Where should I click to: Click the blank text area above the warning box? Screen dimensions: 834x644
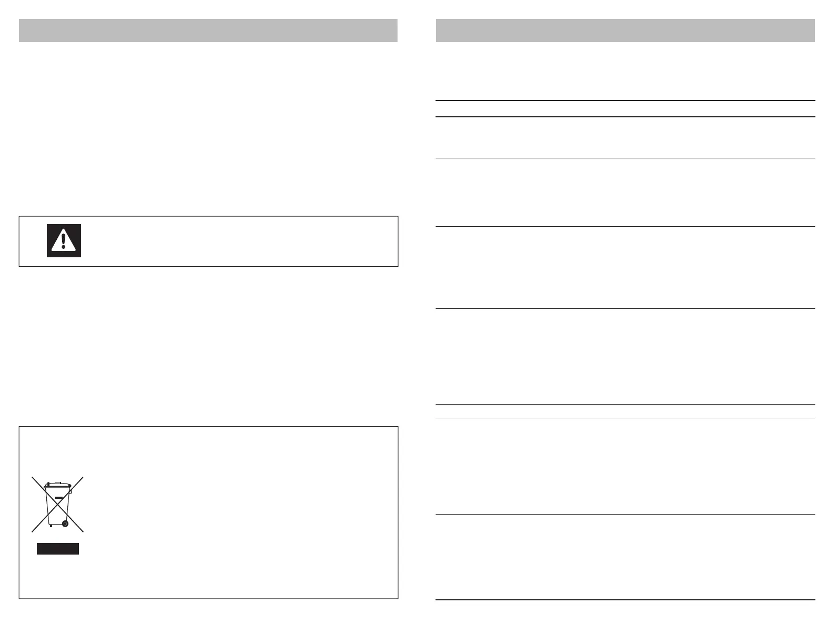tap(208, 128)
